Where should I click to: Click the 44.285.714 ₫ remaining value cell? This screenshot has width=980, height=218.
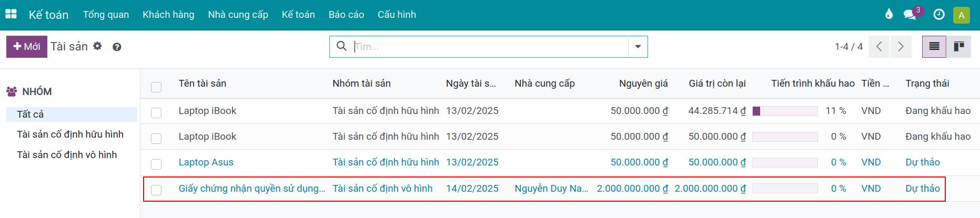(x=717, y=111)
